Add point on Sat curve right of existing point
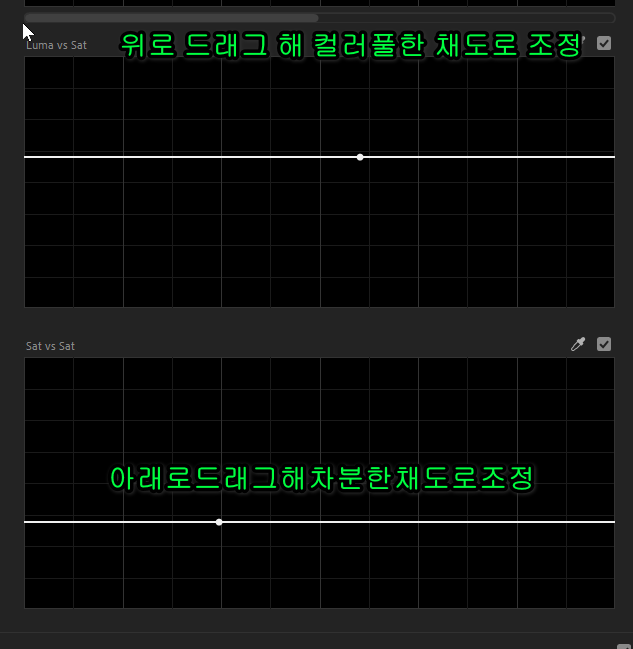The image size is (633, 649). [x=420, y=522]
